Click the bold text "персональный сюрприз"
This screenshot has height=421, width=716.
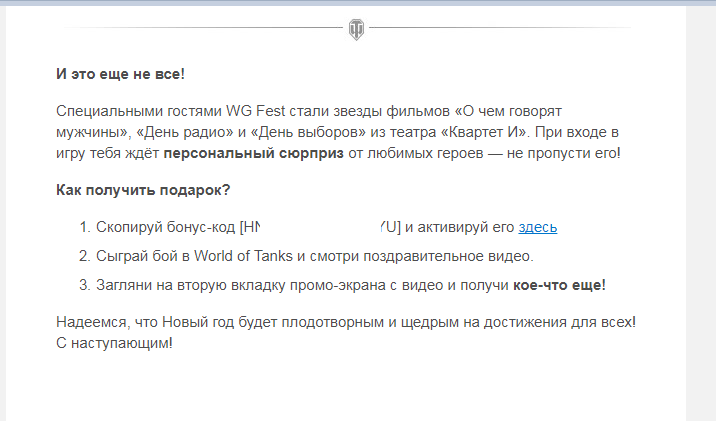[253, 153]
